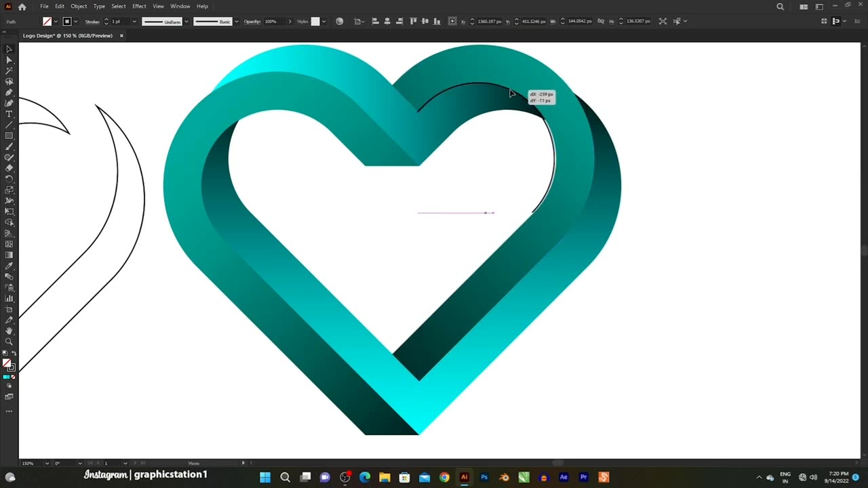Select the Hand tool
The image size is (868, 488).
pos(9,331)
